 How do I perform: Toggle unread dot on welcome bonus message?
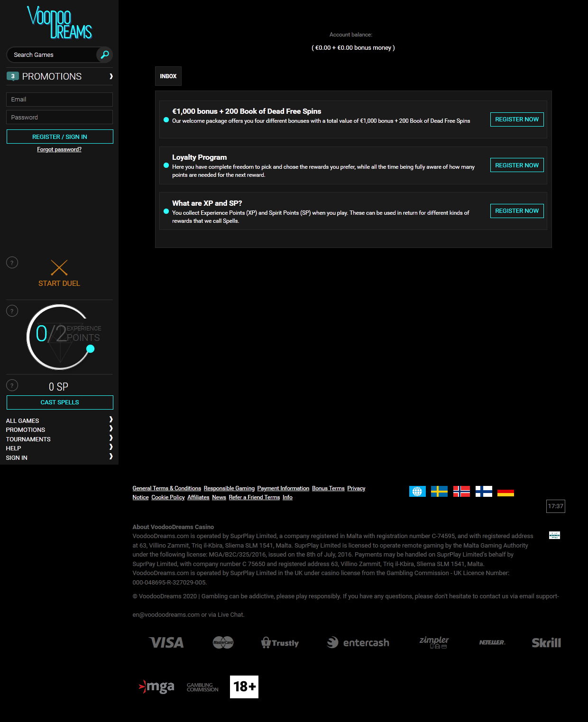coord(166,120)
